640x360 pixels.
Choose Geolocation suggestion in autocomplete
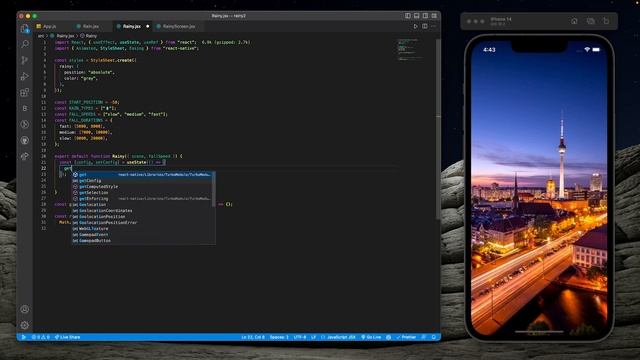(x=142, y=204)
